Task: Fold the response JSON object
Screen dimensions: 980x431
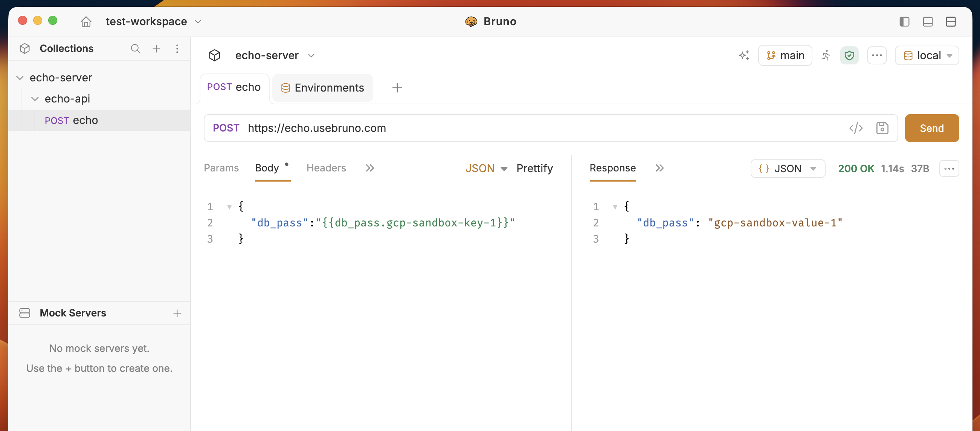Action: 615,207
